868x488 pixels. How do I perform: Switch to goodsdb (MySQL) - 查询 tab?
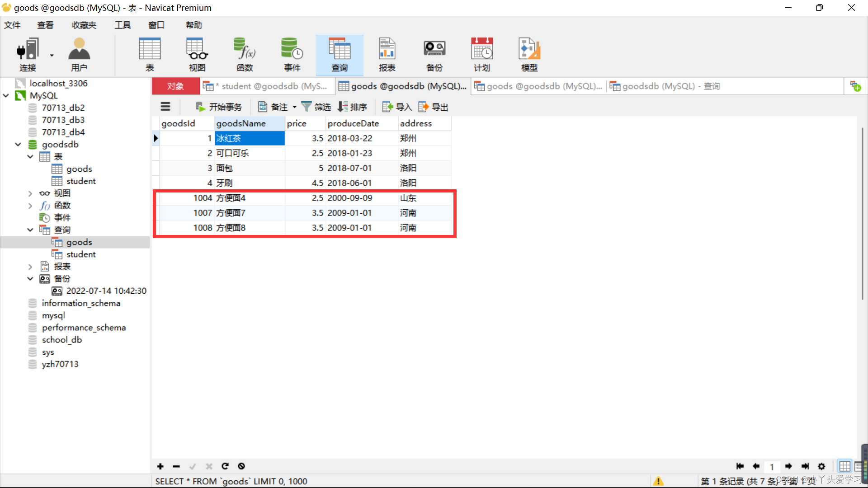[665, 86]
